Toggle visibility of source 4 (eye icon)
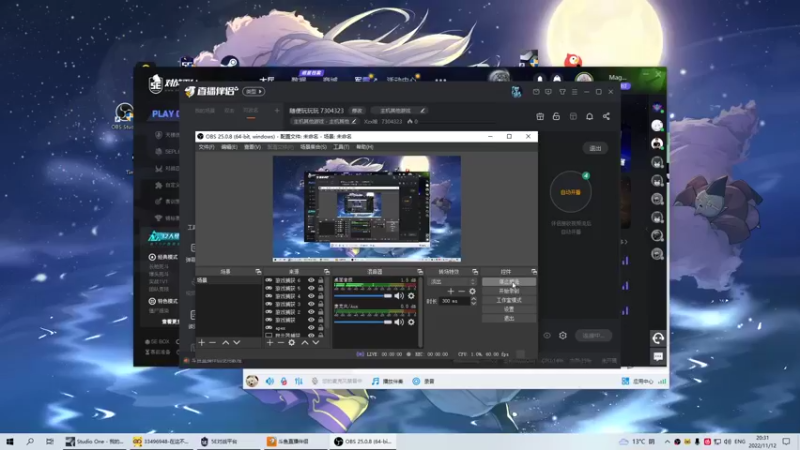 coord(311,296)
